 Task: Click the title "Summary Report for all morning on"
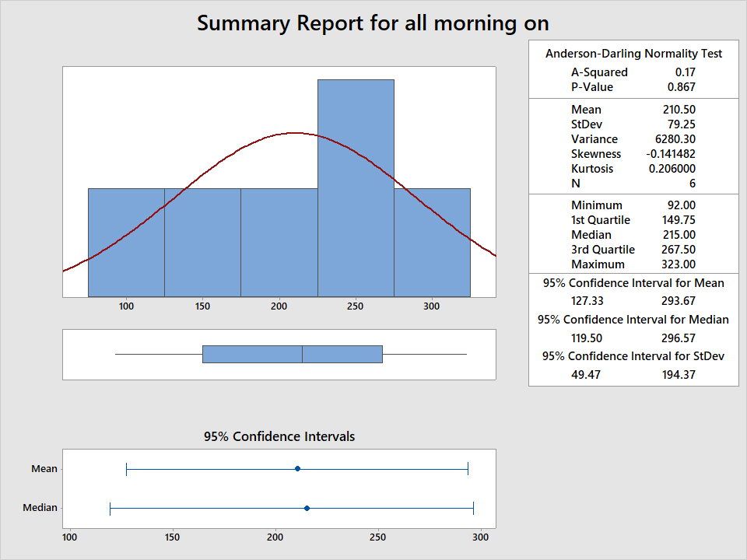point(373,23)
